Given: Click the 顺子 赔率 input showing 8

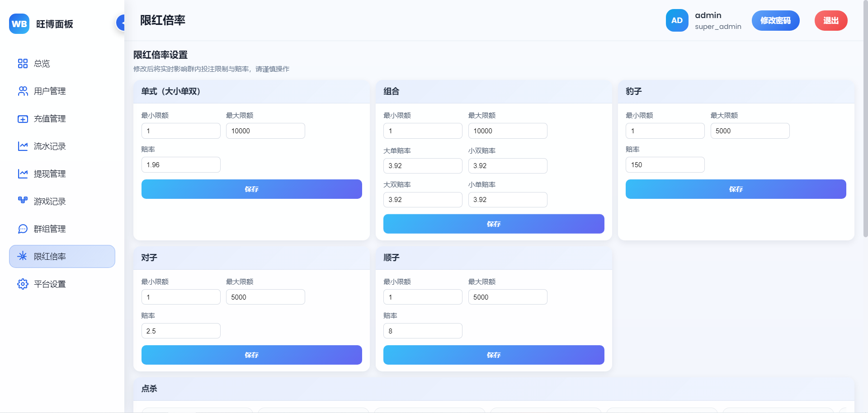Looking at the screenshot, I should click(422, 331).
